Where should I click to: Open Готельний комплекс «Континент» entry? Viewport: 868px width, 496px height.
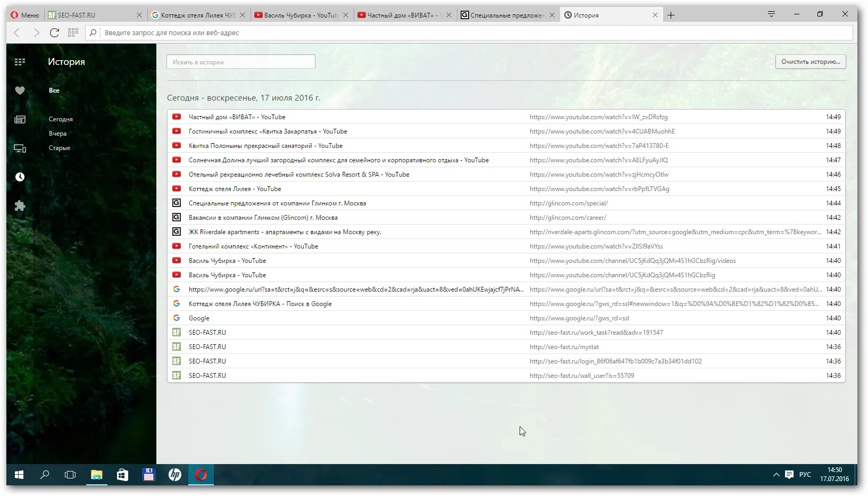pos(506,246)
